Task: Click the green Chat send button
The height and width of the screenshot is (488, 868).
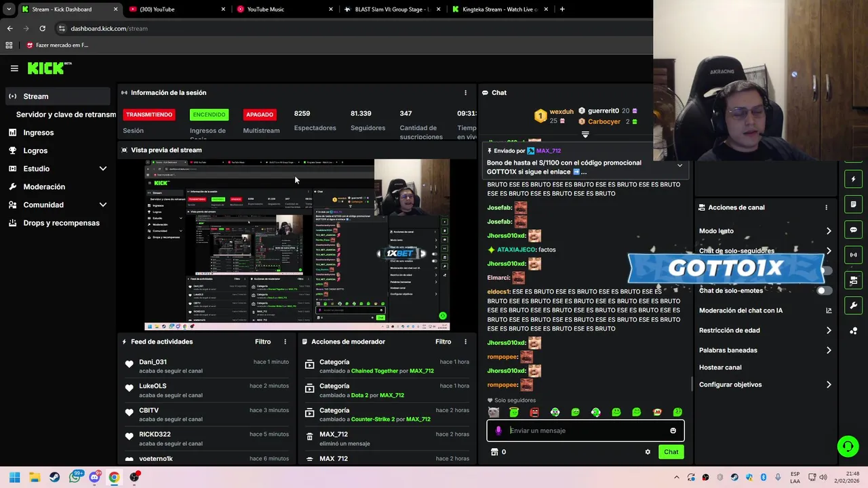Action: pyautogui.click(x=671, y=452)
